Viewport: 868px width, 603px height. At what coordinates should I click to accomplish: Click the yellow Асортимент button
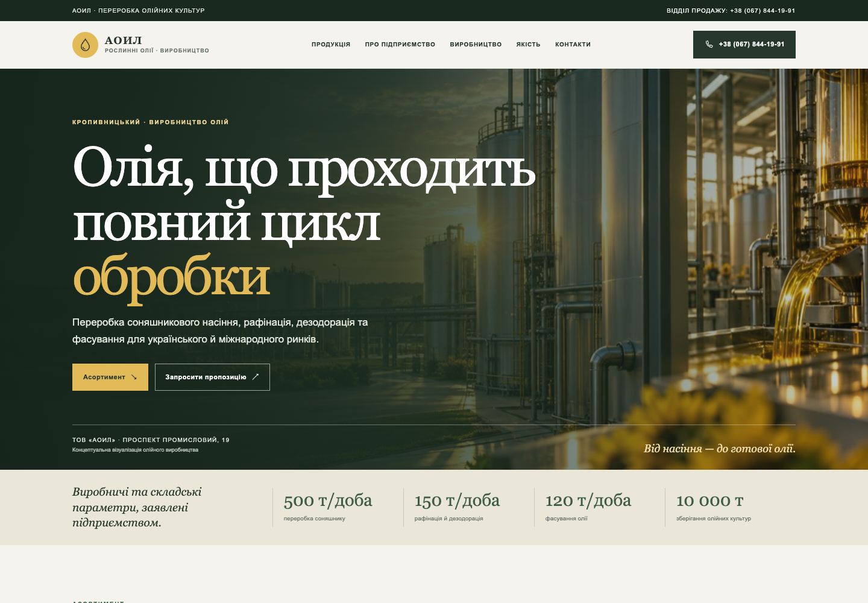[110, 377]
